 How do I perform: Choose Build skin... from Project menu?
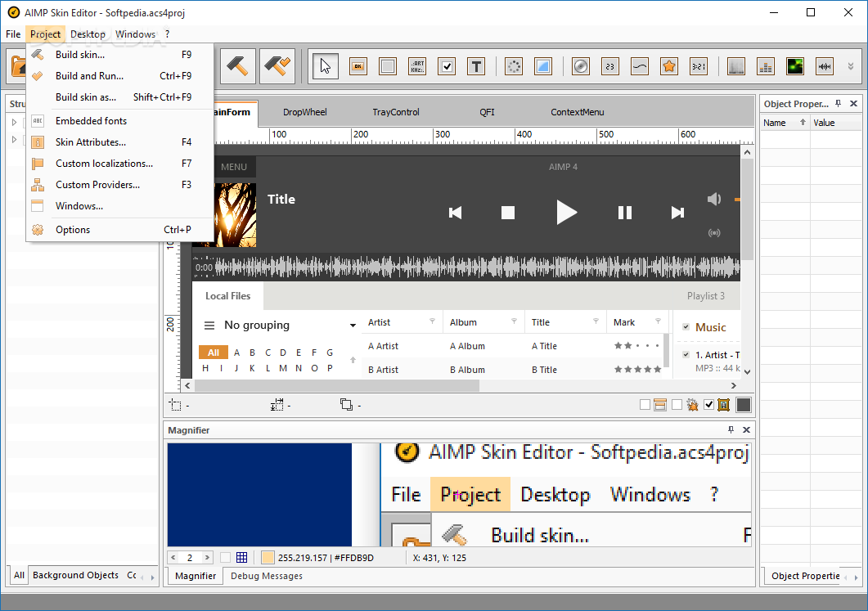pyautogui.click(x=119, y=55)
